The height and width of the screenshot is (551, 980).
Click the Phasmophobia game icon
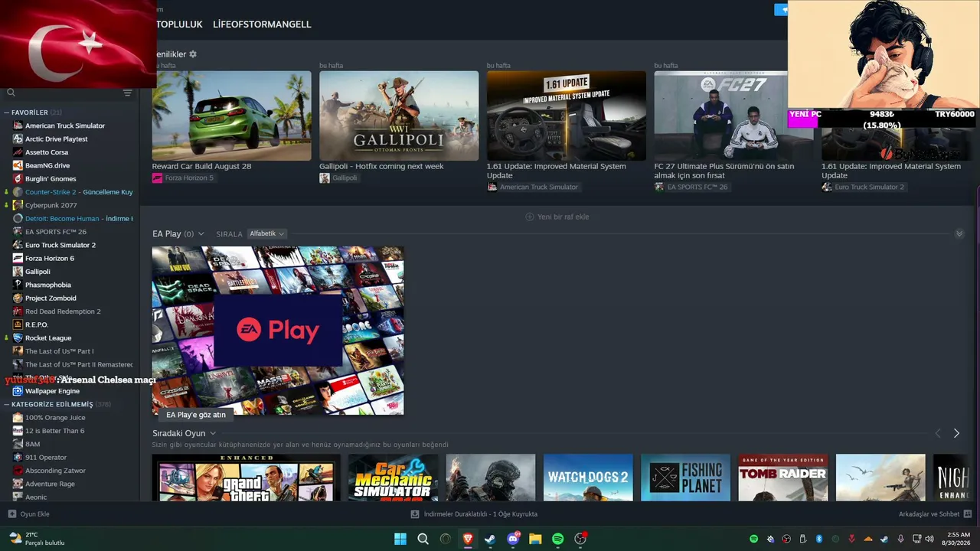pos(18,285)
